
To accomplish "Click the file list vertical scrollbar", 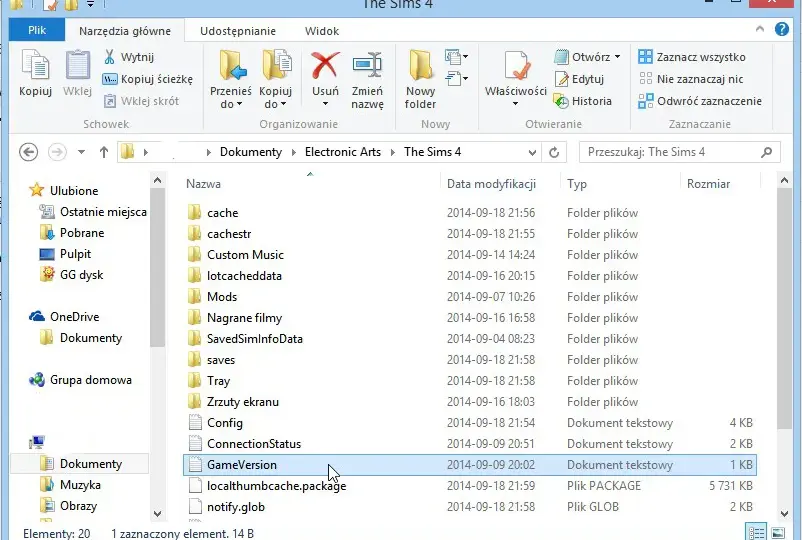I will 784,308.
